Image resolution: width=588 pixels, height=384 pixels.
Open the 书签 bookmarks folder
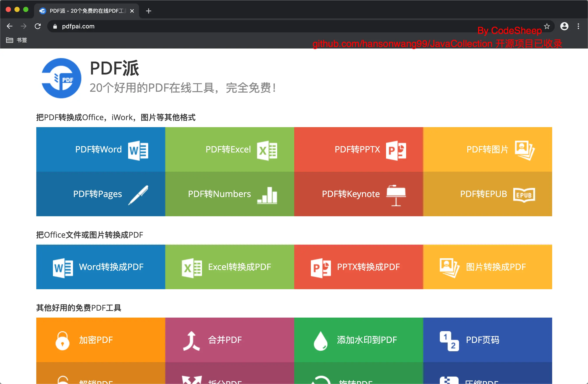[x=17, y=40]
